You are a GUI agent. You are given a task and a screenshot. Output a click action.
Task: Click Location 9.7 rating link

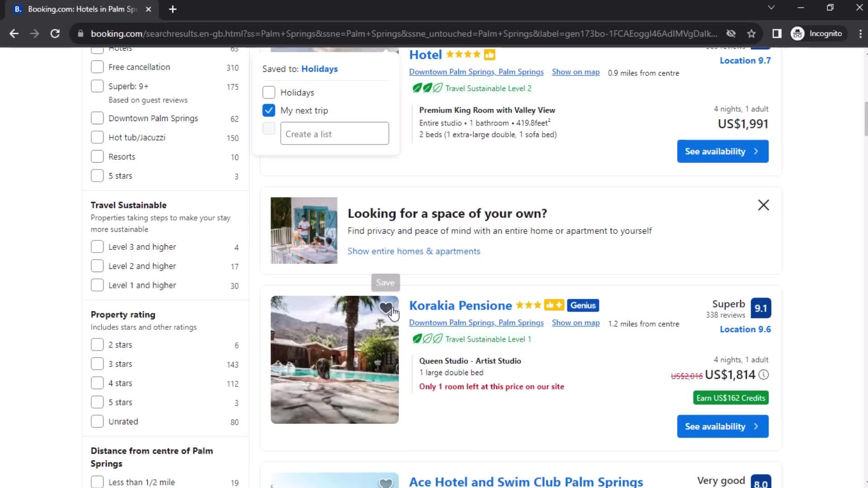(x=745, y=61)
